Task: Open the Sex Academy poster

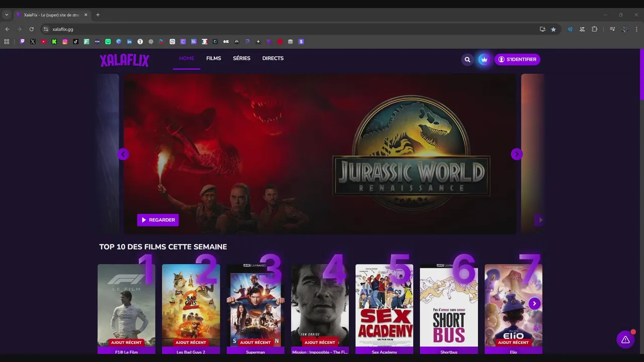Action: (384, 306)
